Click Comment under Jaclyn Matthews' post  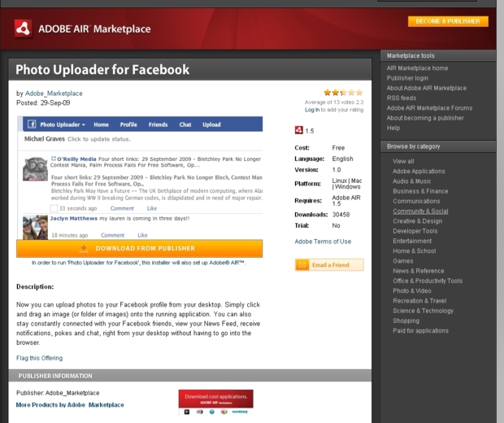click(x=112, y=235)
